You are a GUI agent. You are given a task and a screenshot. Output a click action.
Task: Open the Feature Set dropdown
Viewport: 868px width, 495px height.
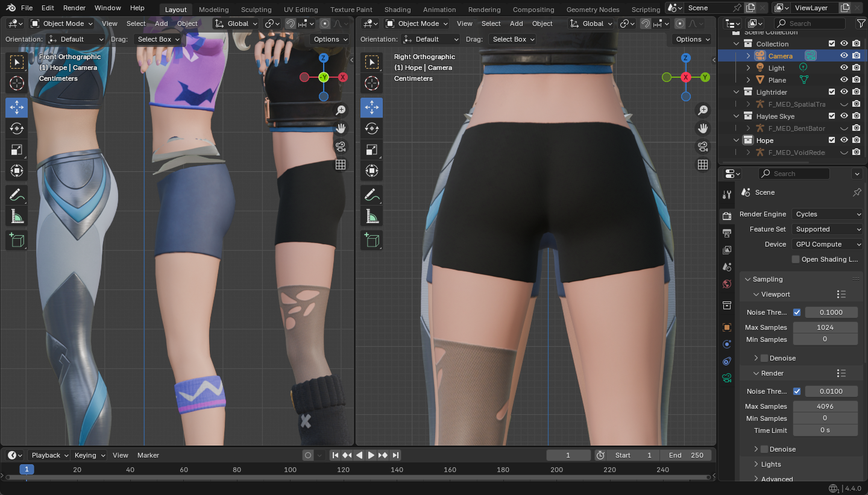coord(827,229)
